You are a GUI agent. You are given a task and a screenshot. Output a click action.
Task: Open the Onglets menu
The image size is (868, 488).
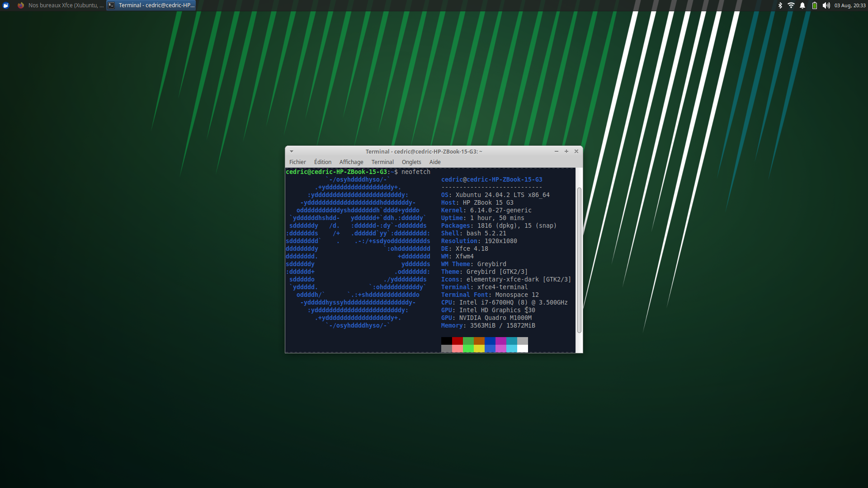411,162
